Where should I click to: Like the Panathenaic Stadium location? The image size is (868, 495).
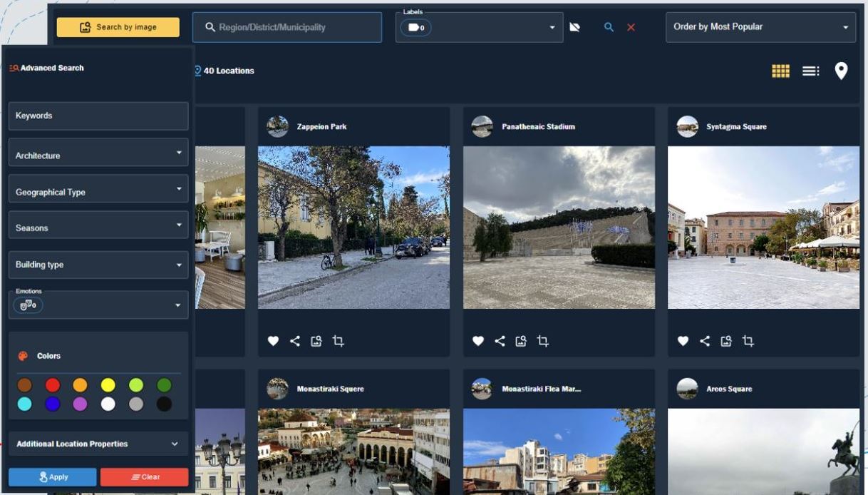click(478, 341)
